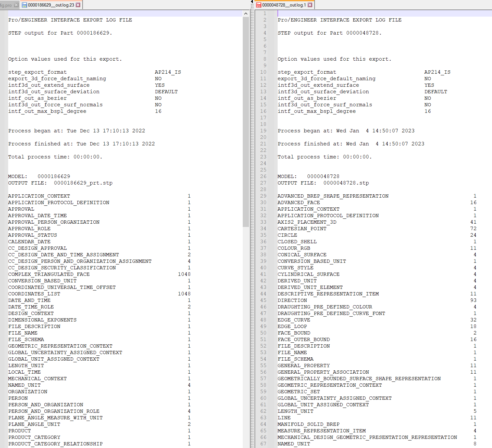Close the 0000048728__out.log.1 tab

tap(311, 5)
